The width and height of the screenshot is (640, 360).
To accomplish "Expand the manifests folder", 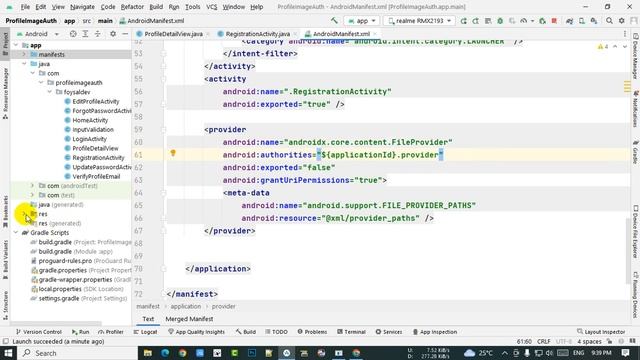I will click(24, 54).
